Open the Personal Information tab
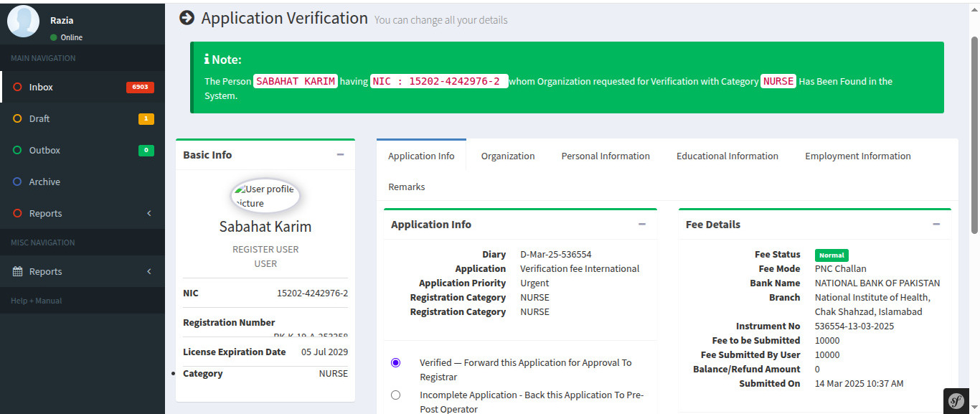Image resolution: width=980 pixels, height=414 pixels. click(x=606, y=156)
